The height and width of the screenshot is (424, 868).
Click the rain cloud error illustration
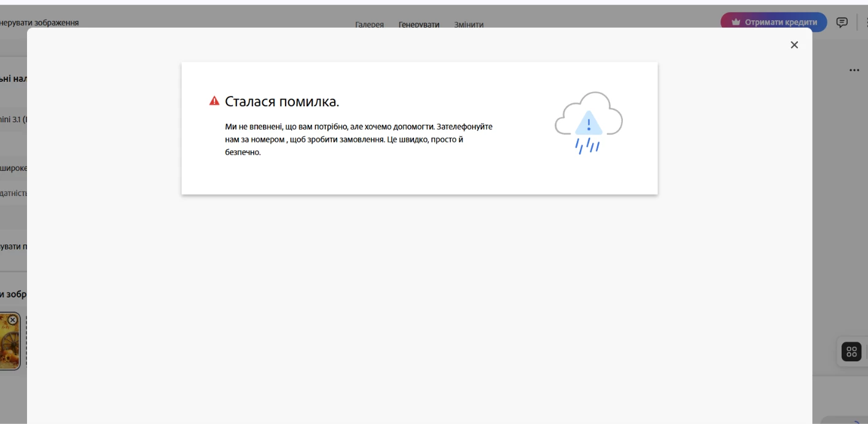(588, 123)
